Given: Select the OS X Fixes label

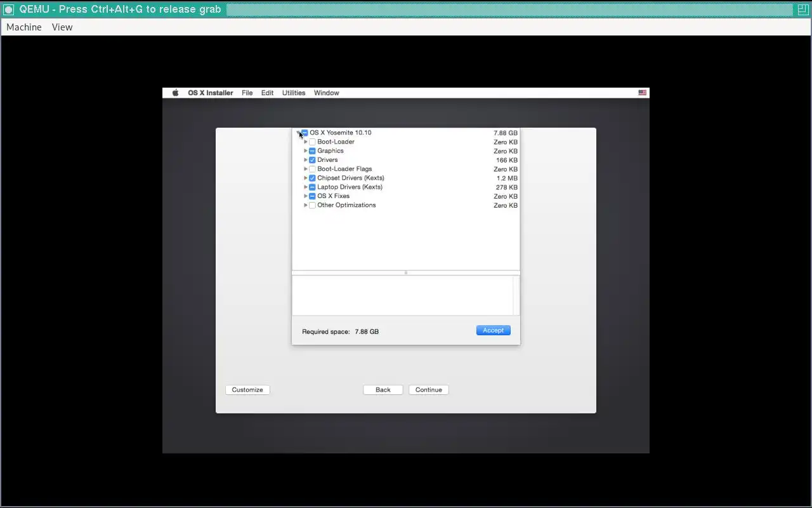Looking at the screenshot, I should tap(334, 196).
